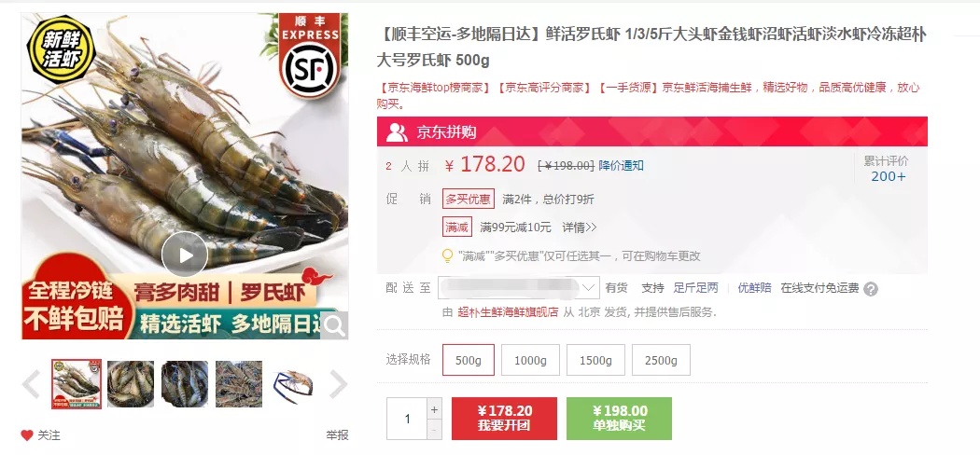
Task: Click the 京东拼购 group-buy people icon
Action: tap(398, 131)
